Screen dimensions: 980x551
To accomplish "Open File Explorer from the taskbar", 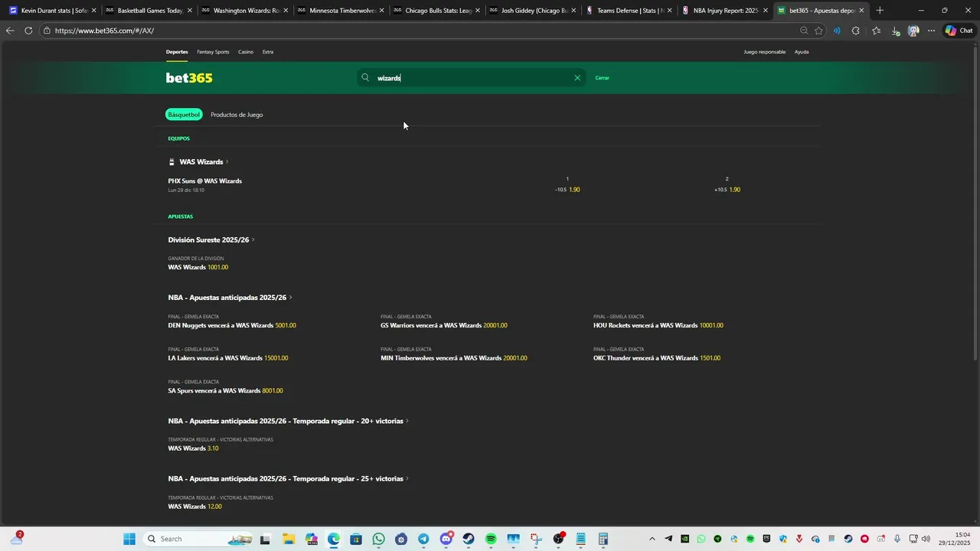I will tap(289, 539).
